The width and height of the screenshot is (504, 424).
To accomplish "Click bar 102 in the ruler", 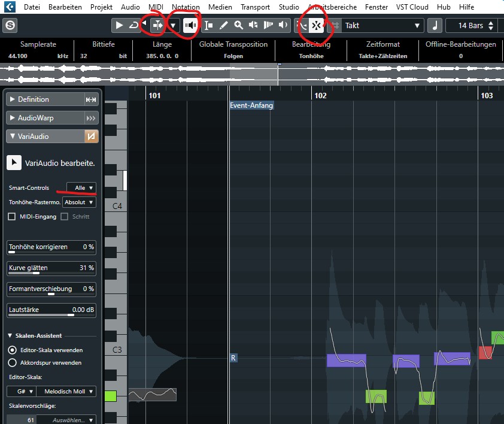I will (x=320, y=96).
